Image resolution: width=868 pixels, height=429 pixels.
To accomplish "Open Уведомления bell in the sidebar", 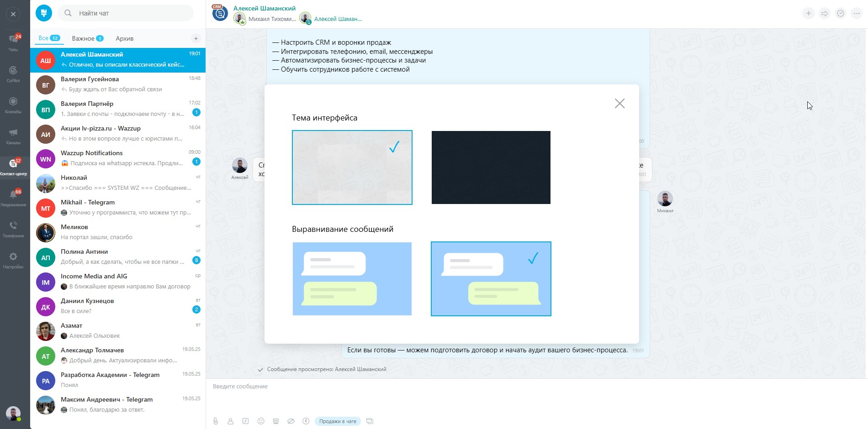I will (13, 197).
